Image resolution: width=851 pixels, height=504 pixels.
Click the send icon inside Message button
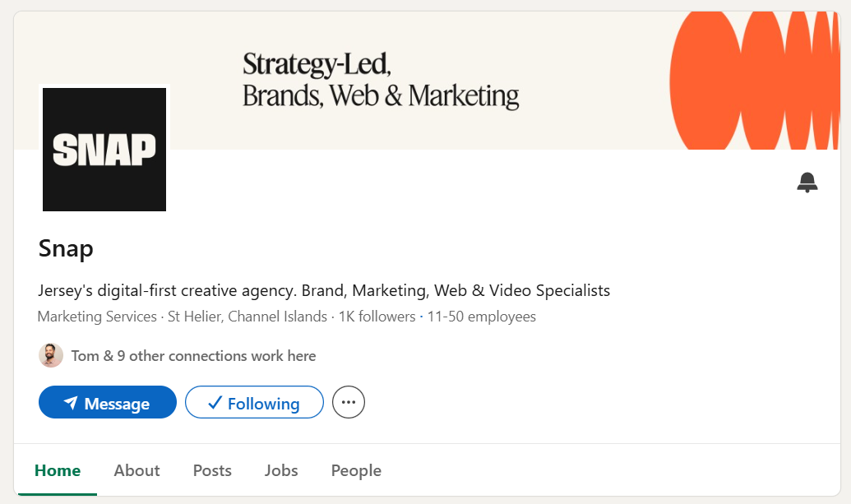(x=72, y=402)
